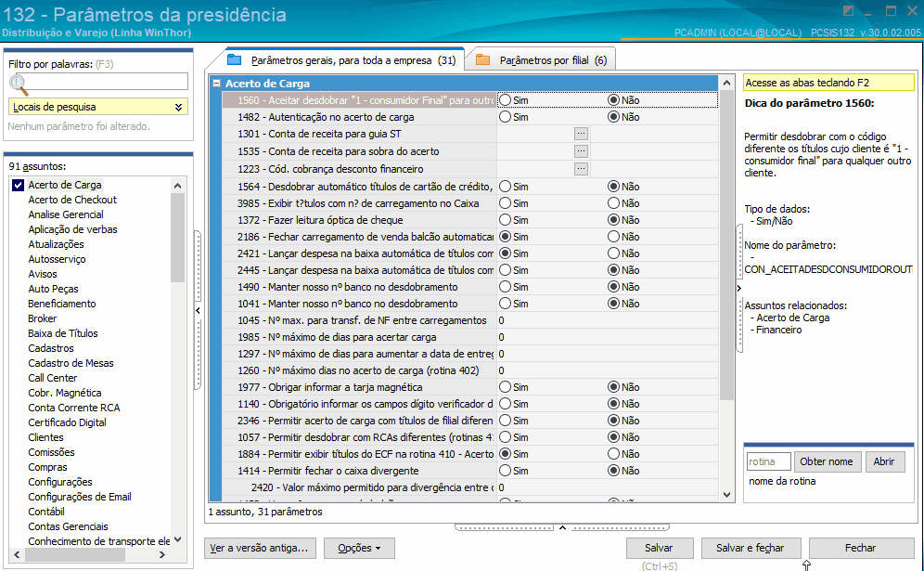The width and height of the screenshot is (924, 571).
Task: Click the Salvar button
Action: pyautogui.click(x=660, y=548)
